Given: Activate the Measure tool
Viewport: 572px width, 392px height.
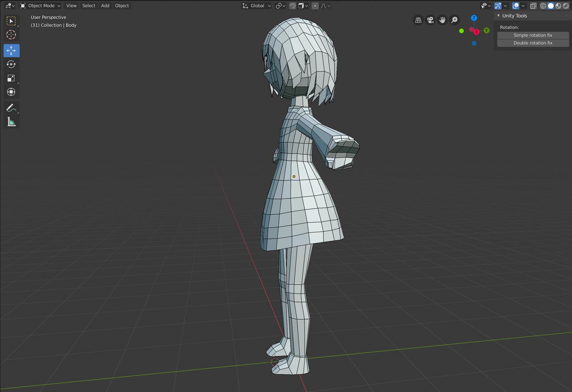Looking at the screenshot, I should [x=11, y=122].
